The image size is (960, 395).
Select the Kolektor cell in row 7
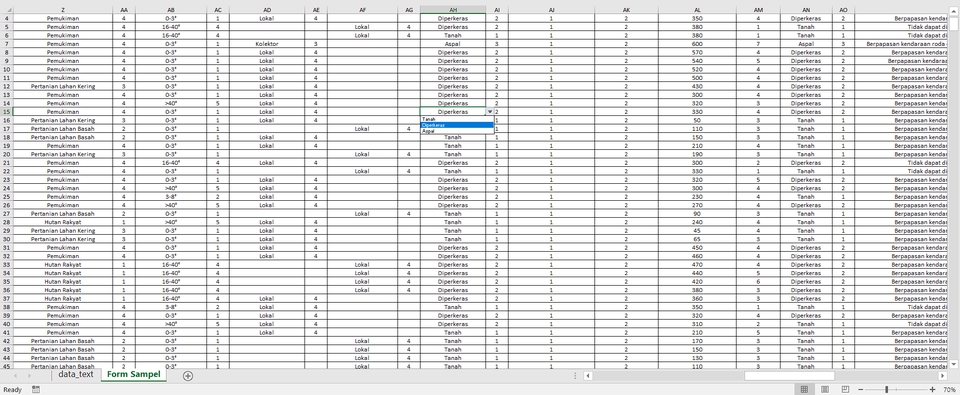pyautogui.click(x=267, y=44)
